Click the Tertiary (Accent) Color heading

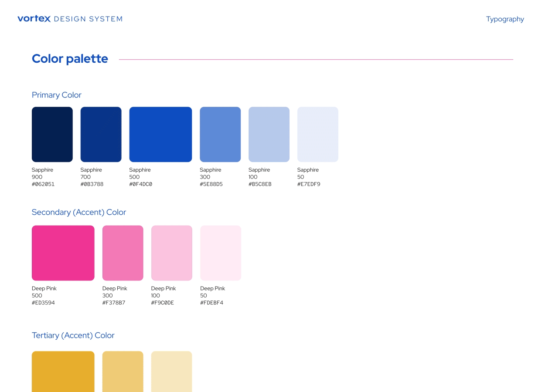[x=73, y=335]
